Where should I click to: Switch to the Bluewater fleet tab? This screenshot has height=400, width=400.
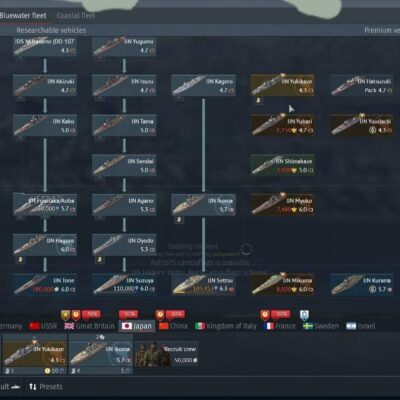click(23, 15)
